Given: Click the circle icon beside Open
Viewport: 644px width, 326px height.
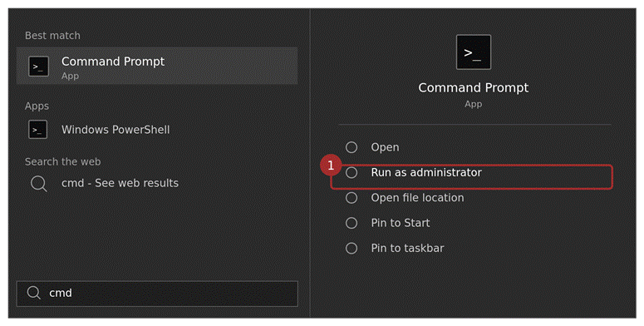Looking at the screenshot, I should click(351, 147).
